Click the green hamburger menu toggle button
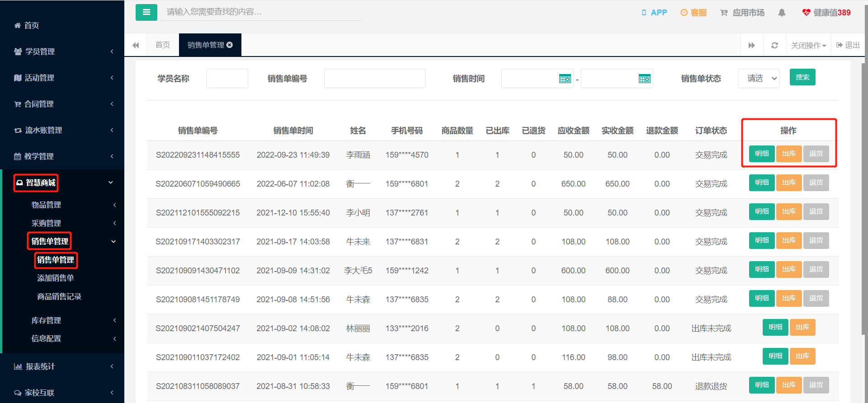Viewport: 868px width, 403px height. coord(146,12)
